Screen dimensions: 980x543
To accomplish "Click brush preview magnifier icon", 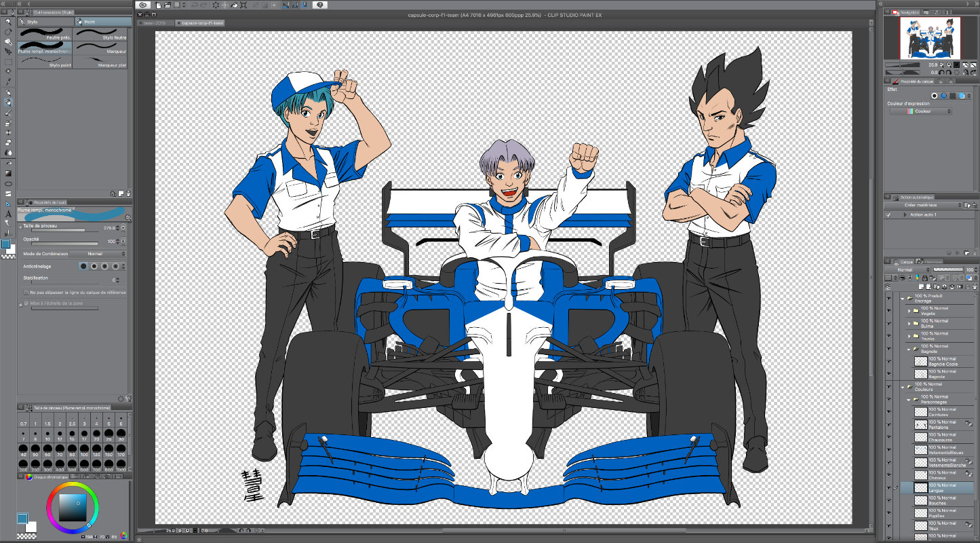I will pyautogui.click(x=128, y=218).
